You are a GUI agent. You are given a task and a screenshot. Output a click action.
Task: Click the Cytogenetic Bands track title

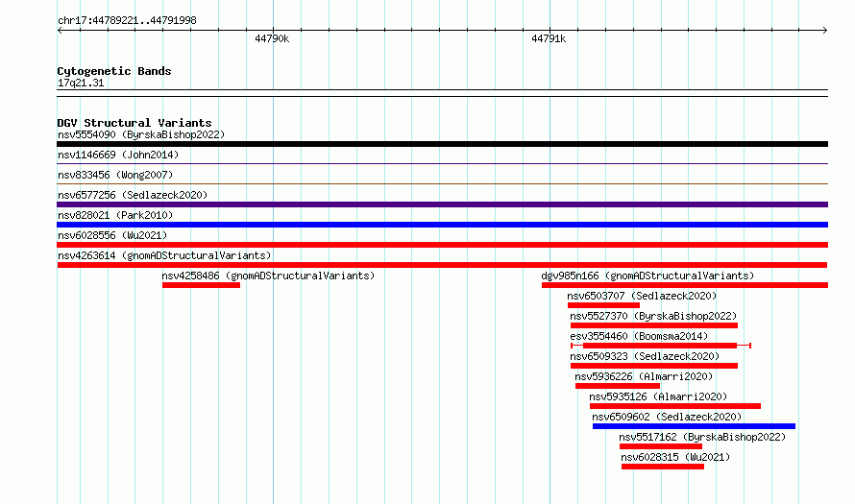pos(114,71)
